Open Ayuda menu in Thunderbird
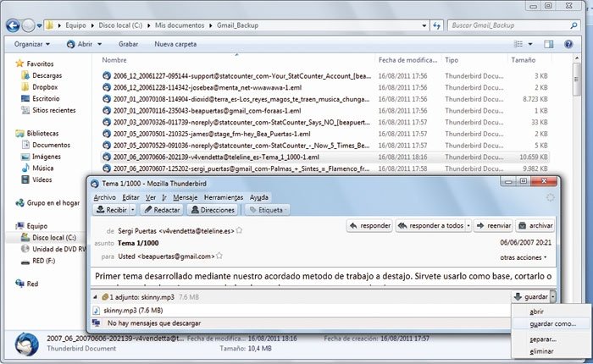593x364 pixels. (x=259, y=197)
